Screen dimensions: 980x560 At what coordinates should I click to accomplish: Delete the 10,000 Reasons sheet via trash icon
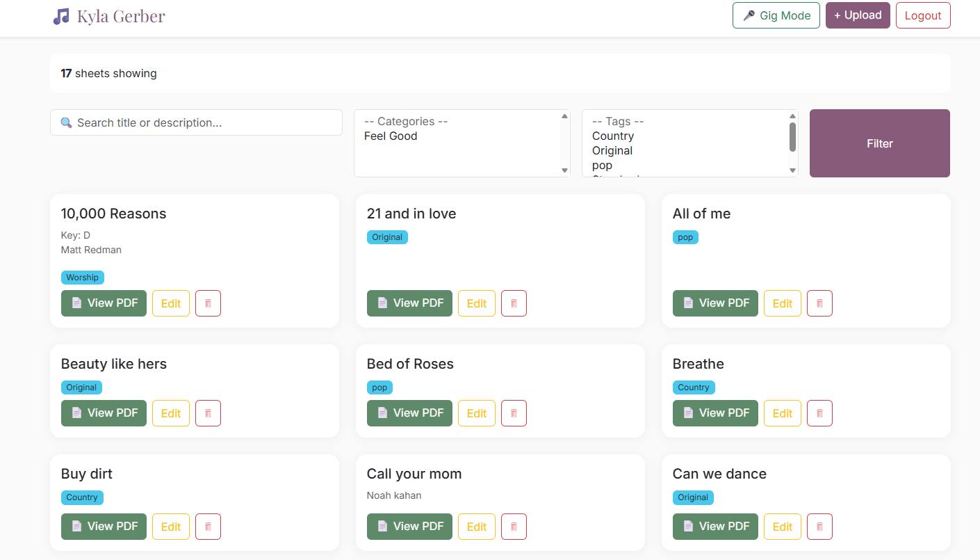coord(208,303)
